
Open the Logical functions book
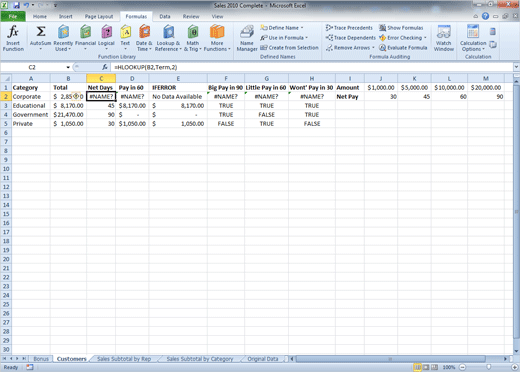[106, 38]
